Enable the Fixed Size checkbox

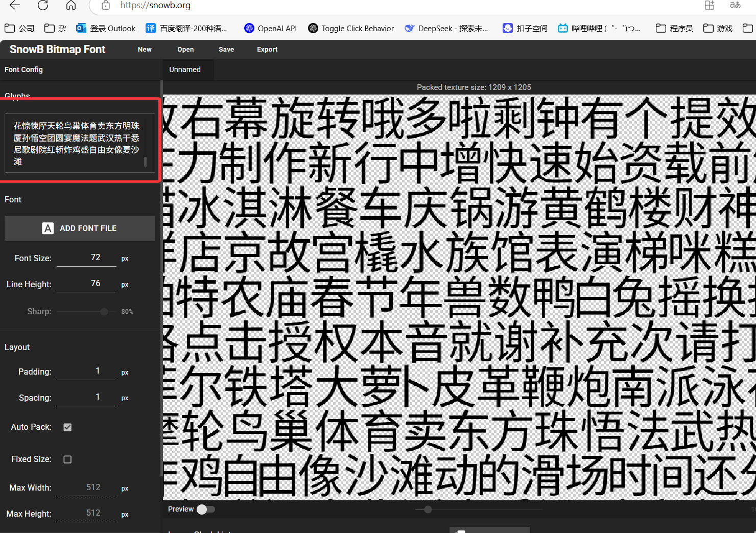click(x=67, y=459)
